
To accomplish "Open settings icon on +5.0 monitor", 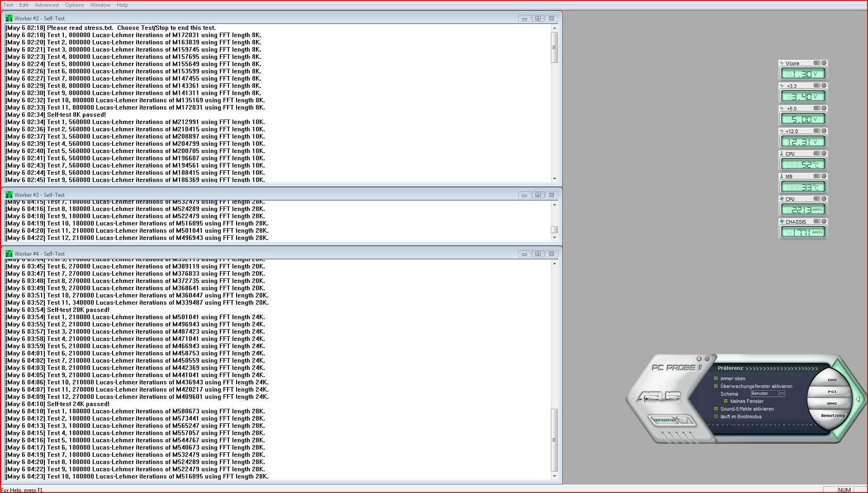I will tap(817, 108).
